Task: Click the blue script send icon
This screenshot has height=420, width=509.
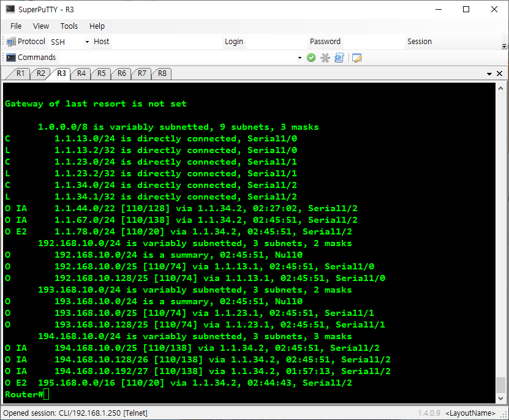Action: (x=339, y=58)
